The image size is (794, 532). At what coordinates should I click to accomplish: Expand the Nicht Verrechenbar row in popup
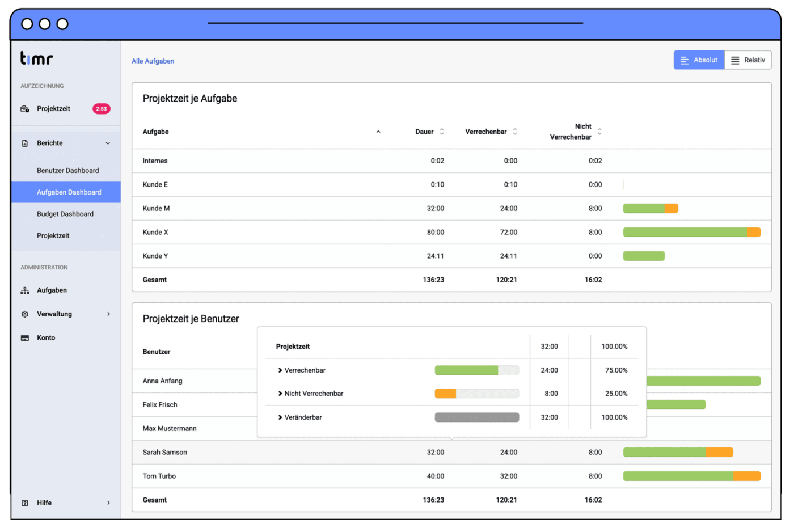pos(280,394)
